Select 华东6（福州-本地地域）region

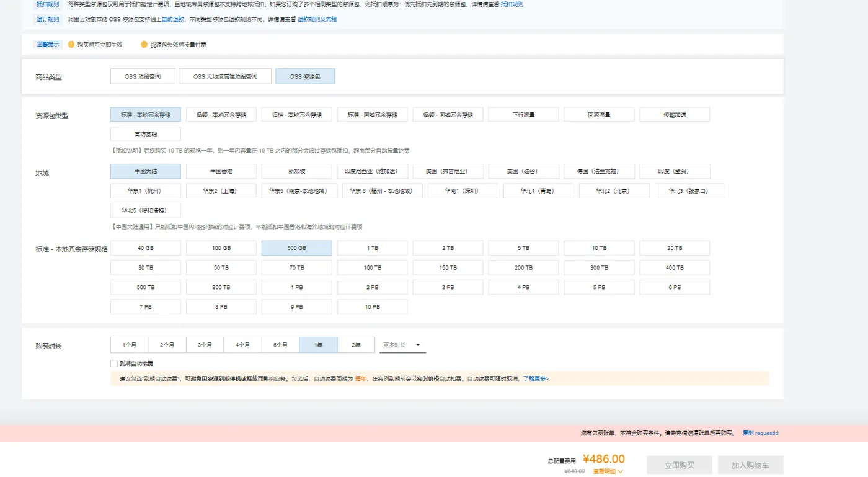pos(383,191)
